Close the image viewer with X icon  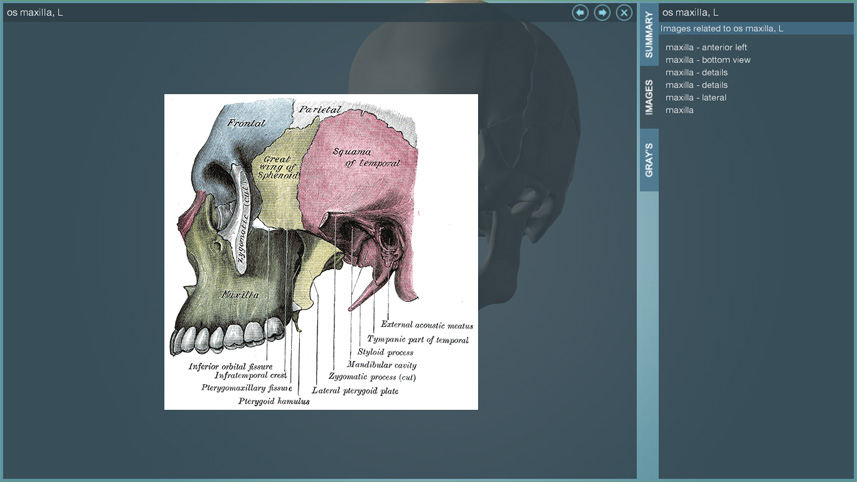coord(624,13)
